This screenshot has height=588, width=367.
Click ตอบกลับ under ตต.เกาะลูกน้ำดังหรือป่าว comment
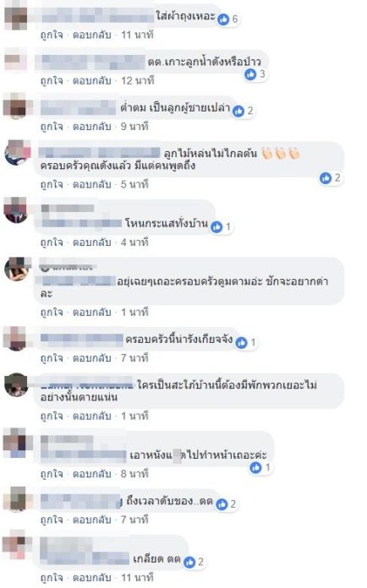[x=92, y=81]
